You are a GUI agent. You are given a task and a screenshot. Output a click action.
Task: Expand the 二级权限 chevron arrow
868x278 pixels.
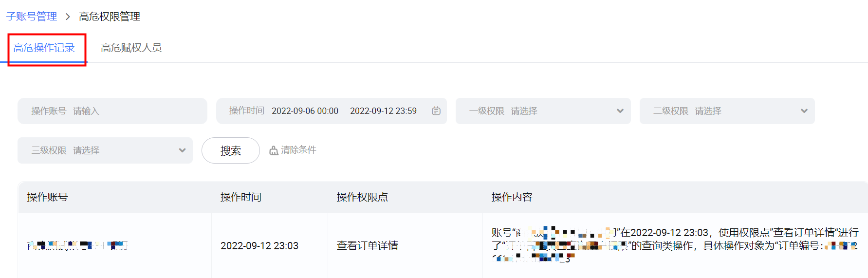point(804,111)
